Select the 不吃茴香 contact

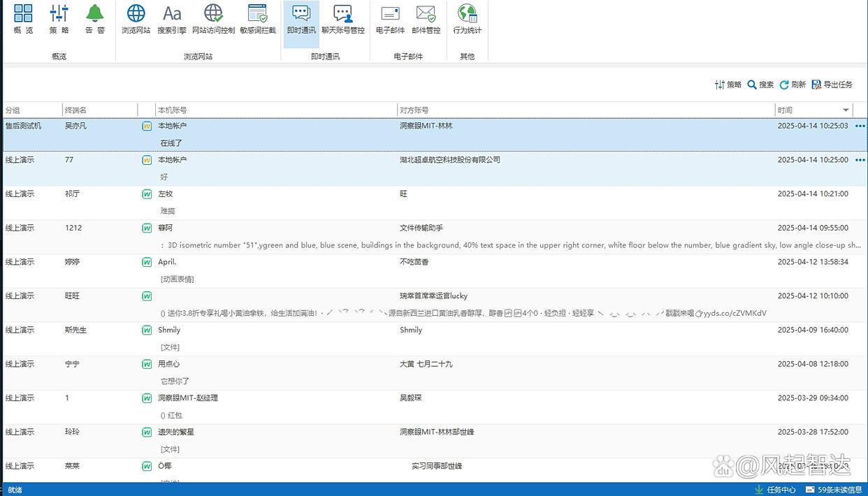414,262
